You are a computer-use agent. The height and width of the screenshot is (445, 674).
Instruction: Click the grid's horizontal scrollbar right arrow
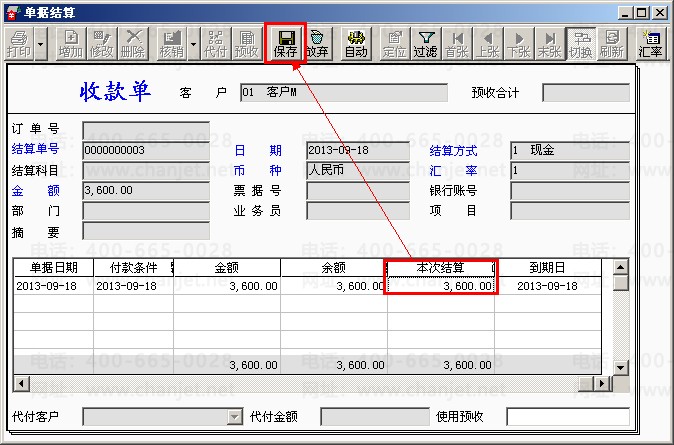coord(602,383)
